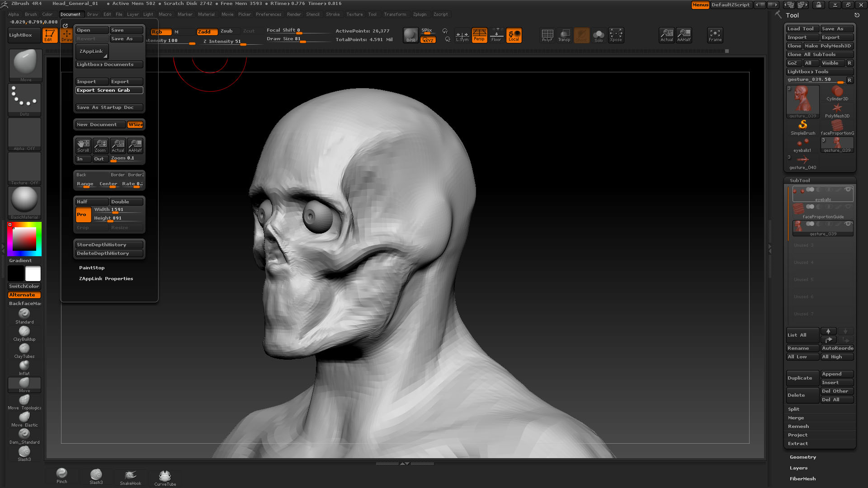Choose the Cylinder3D tool thumbnail
Screen dimensions: 868x488
[x=837, y=93]
